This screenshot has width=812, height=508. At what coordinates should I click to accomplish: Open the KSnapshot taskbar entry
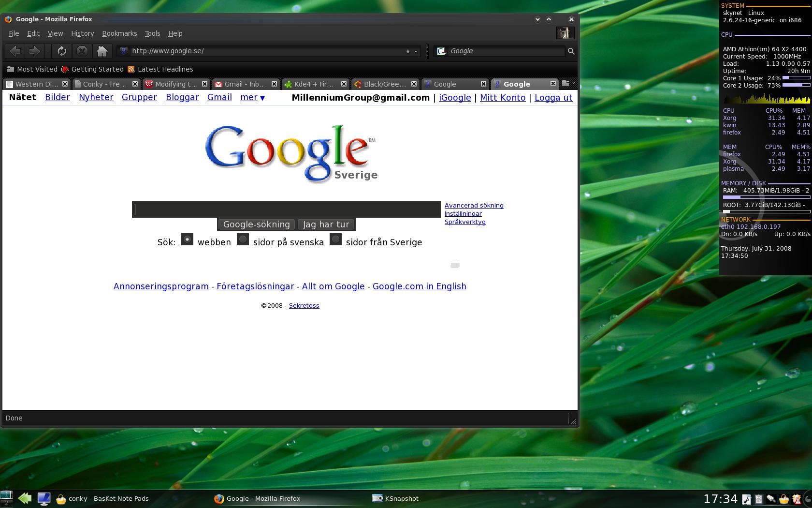395,498
